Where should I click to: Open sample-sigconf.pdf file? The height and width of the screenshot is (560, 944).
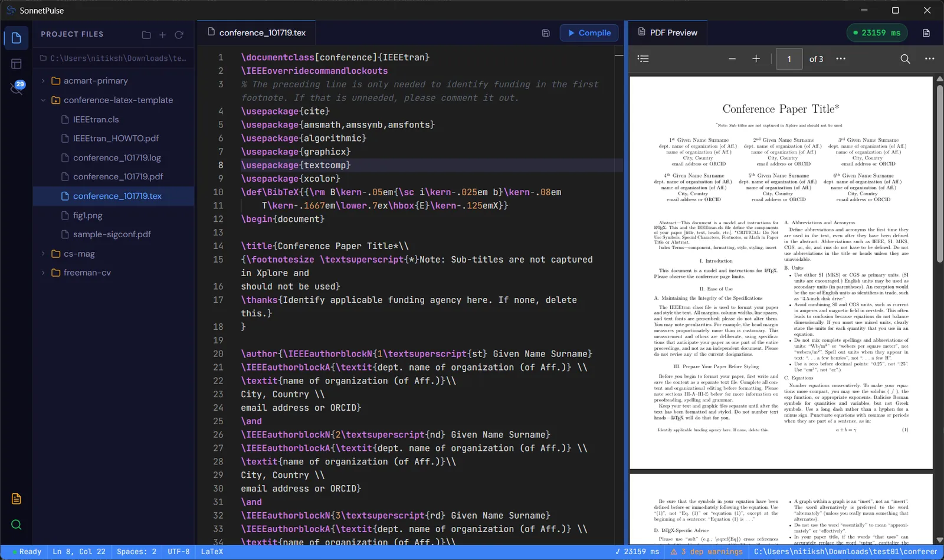coord(113,234)
